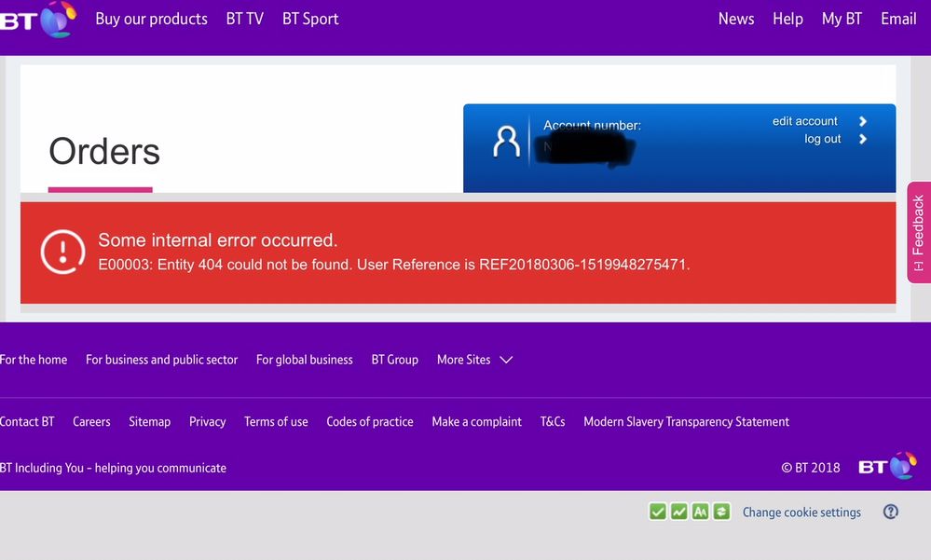Click the BT logo in header

(37, 20)
